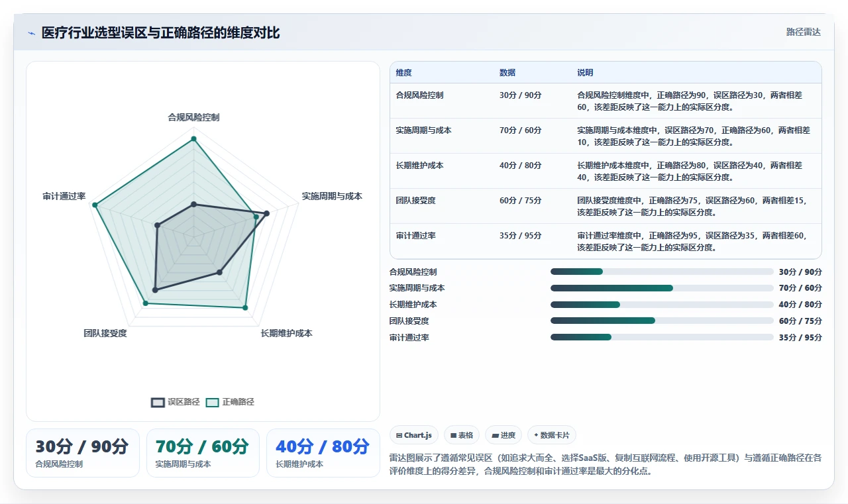The width and height of the screenshot is (848, 504).
Task: Click the 正确路径 point on 合规风险控制 axis
Action: 193,139
